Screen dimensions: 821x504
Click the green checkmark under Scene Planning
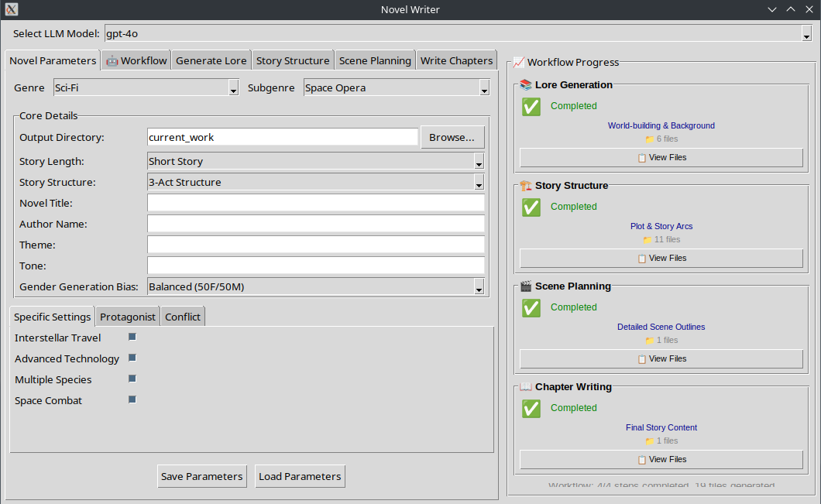531,308
